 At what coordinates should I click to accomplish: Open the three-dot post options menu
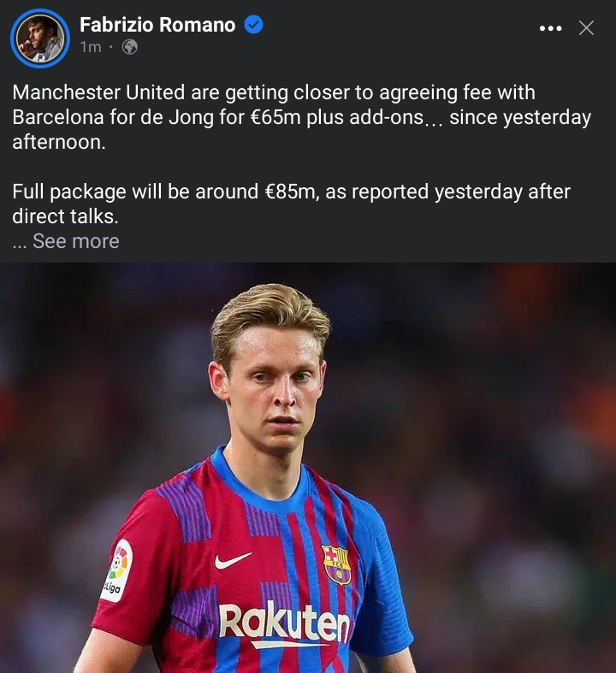[x=550, y=28]
